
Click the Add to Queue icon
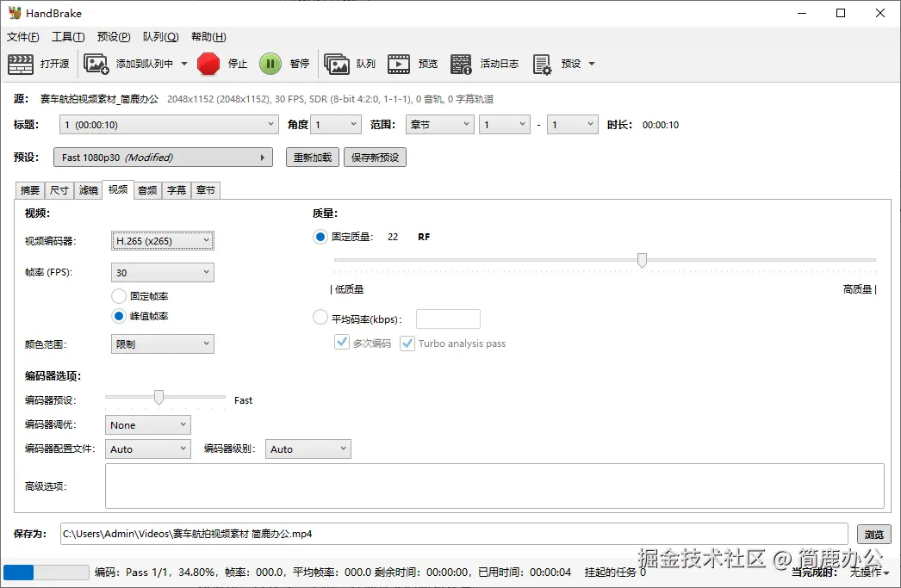point(96,64)
